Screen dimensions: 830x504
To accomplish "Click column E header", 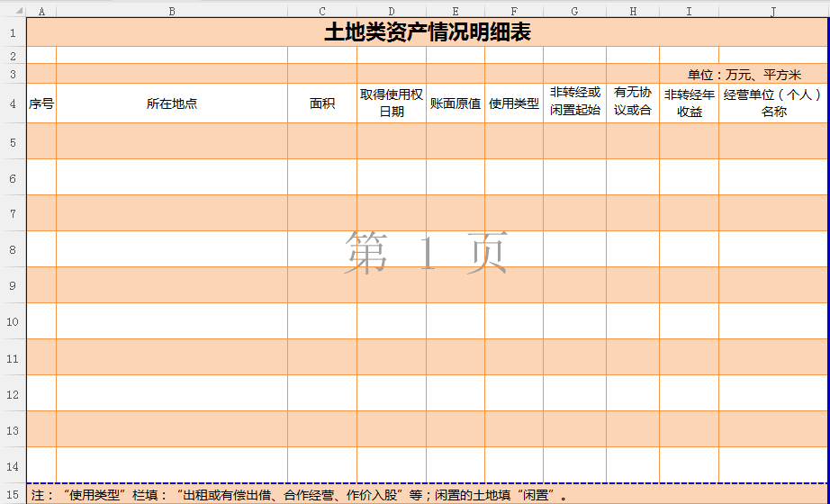I will point(455,11).
